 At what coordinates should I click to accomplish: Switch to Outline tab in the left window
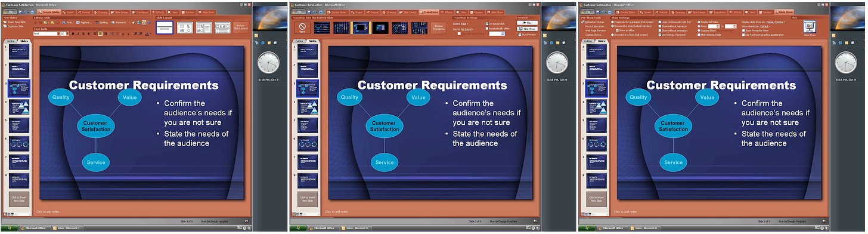point(10,41)
